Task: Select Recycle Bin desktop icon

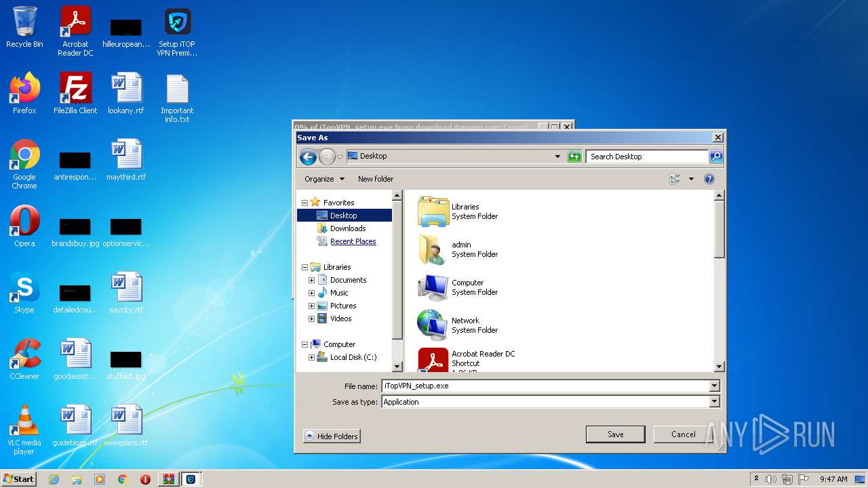Action: point(24,28)
